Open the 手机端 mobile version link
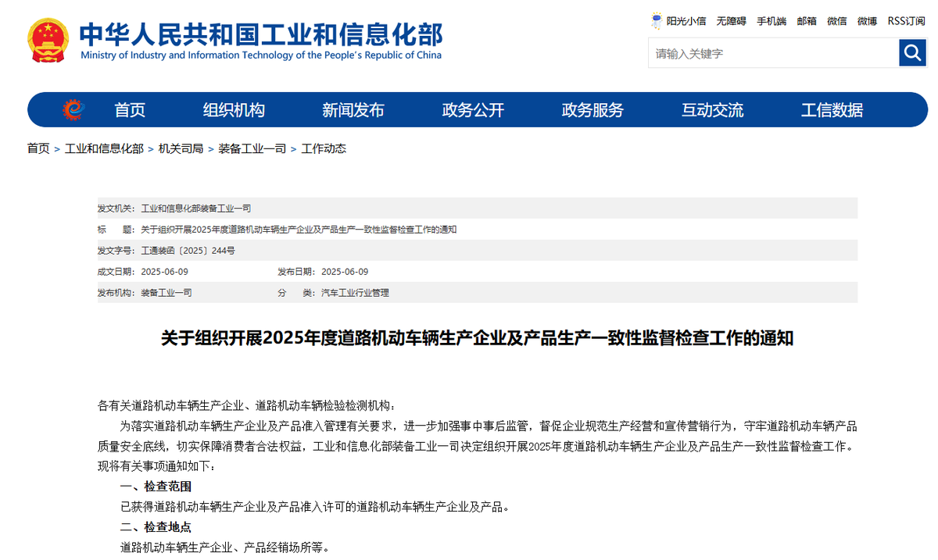Viewport: 938px width, 560px height. pos(771,21)
